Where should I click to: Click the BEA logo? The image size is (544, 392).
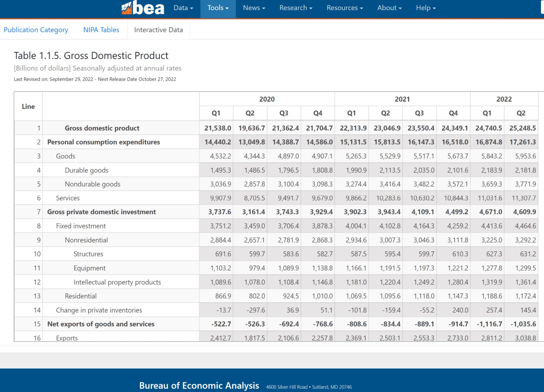(143, 8)
